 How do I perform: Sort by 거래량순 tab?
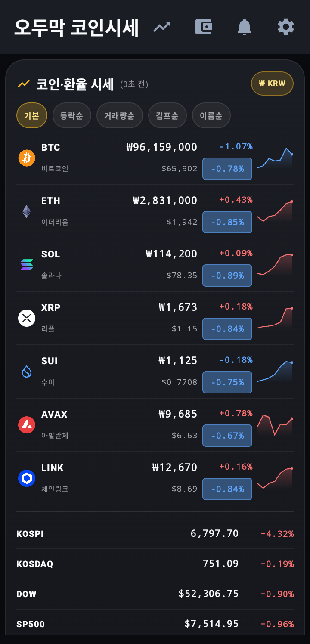(x=119, y=115)
